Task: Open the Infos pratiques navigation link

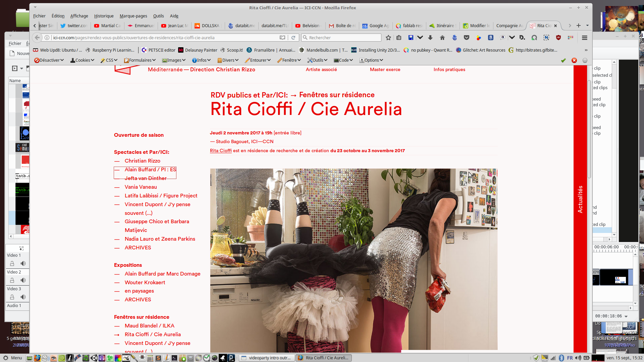Action: tap(449, 69)
